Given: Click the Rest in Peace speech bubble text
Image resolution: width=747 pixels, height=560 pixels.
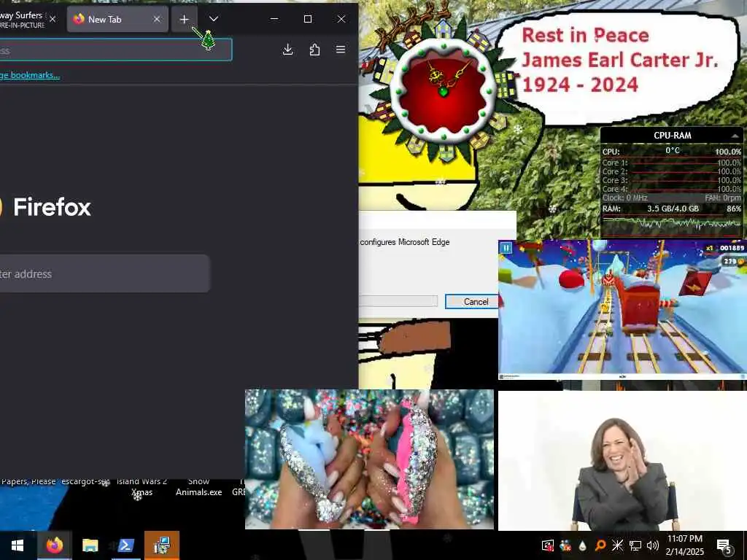Looking at the screenshot, I should click(x=619, y=60).
